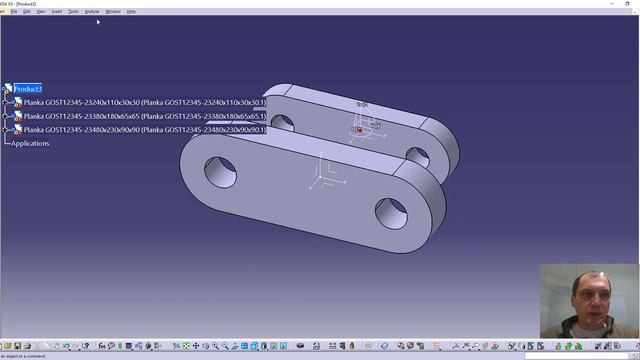The height and width of the screenshot is (360, 640).
Task: Click the Apply Material icon
Action: point(384,346)
